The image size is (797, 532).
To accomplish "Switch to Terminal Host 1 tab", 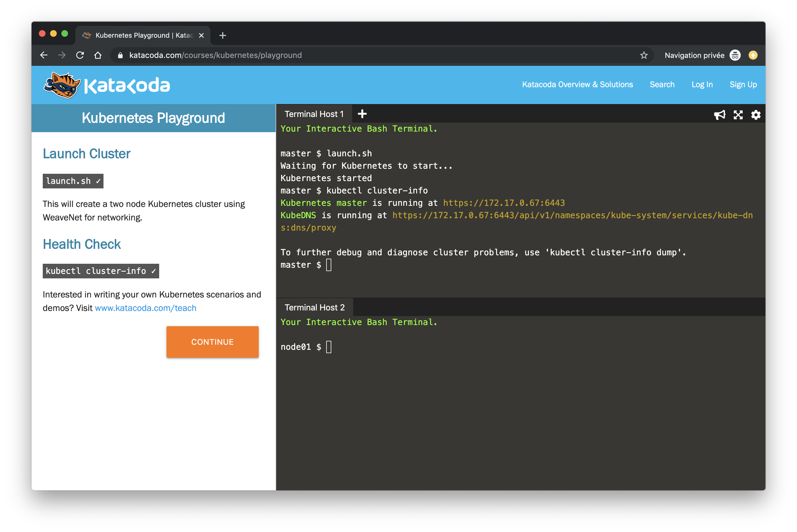I will [314, 114].
